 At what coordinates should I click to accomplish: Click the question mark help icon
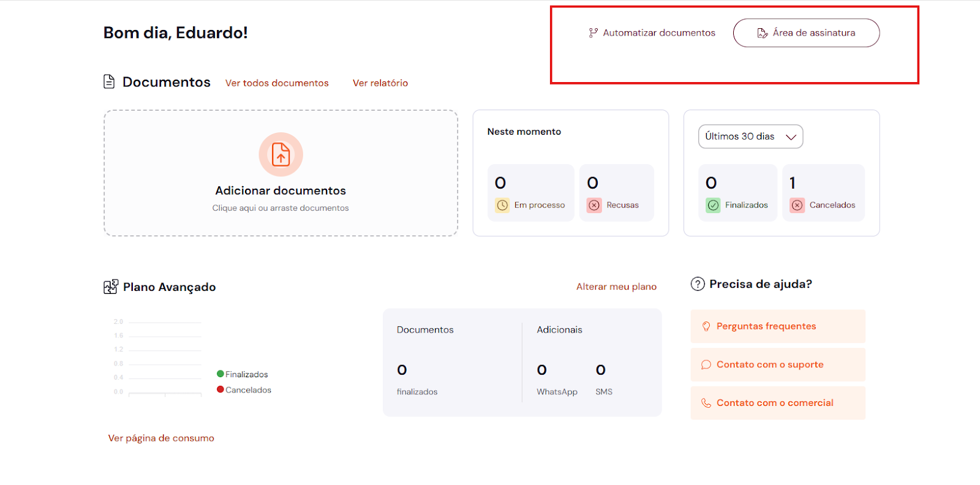coord(698,284)
